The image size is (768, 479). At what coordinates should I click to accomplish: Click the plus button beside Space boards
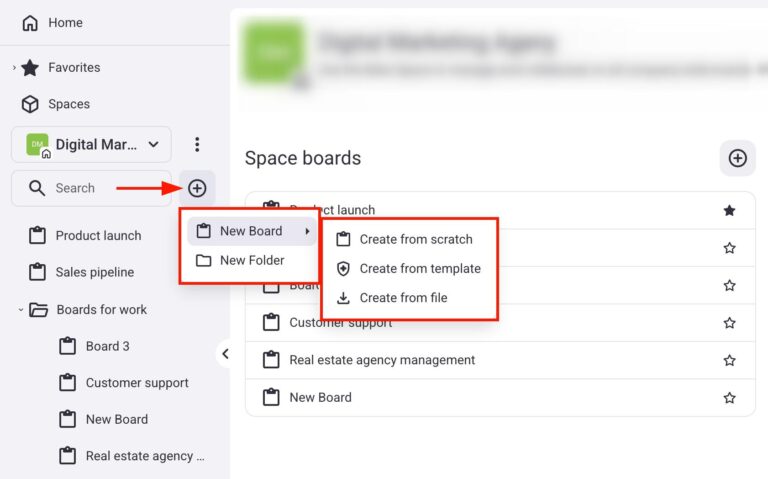738,158
